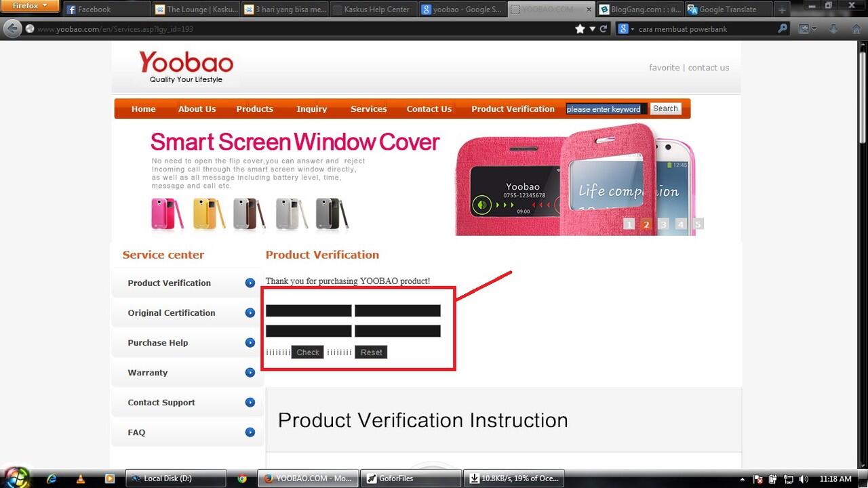Screen dimensions: 868x488
Task: Click the site Search button
Action: click(665, 108)
